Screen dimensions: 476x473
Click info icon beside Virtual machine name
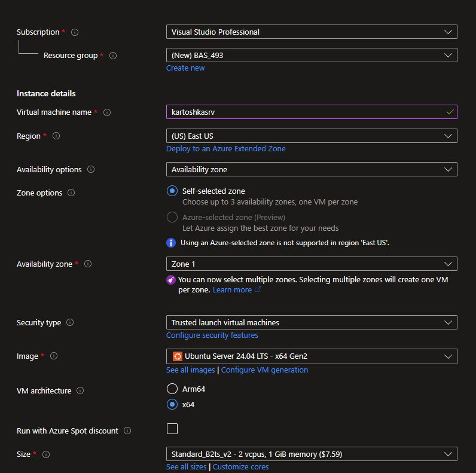point(107,112)
